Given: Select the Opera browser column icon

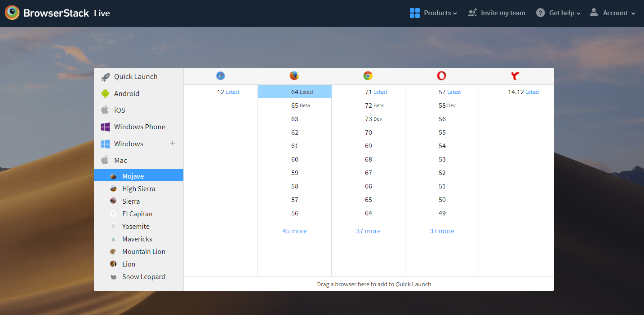Looking at the screenshot, I should tap(442, 76).
